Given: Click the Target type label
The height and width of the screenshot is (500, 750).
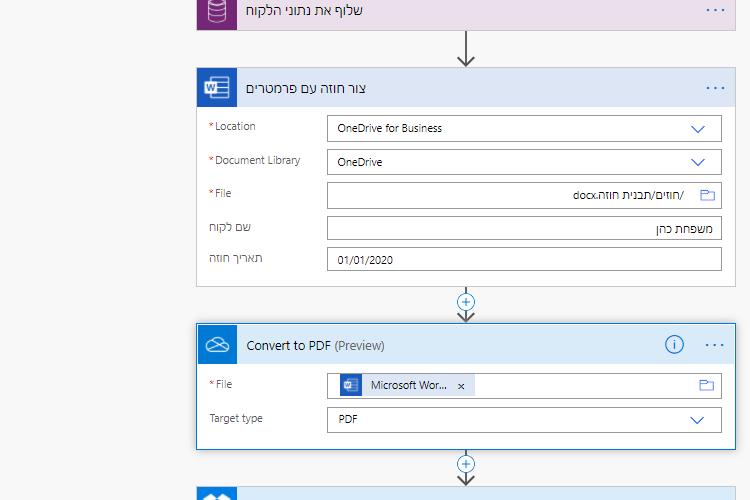Looking at the screenshot, I should (x=236, y=419).
